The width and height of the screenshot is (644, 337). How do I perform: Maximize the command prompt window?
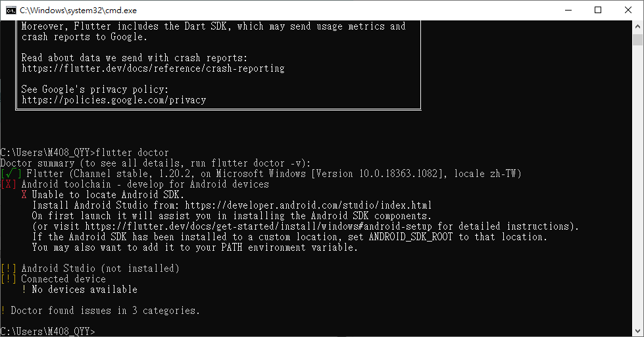(598, 11)
